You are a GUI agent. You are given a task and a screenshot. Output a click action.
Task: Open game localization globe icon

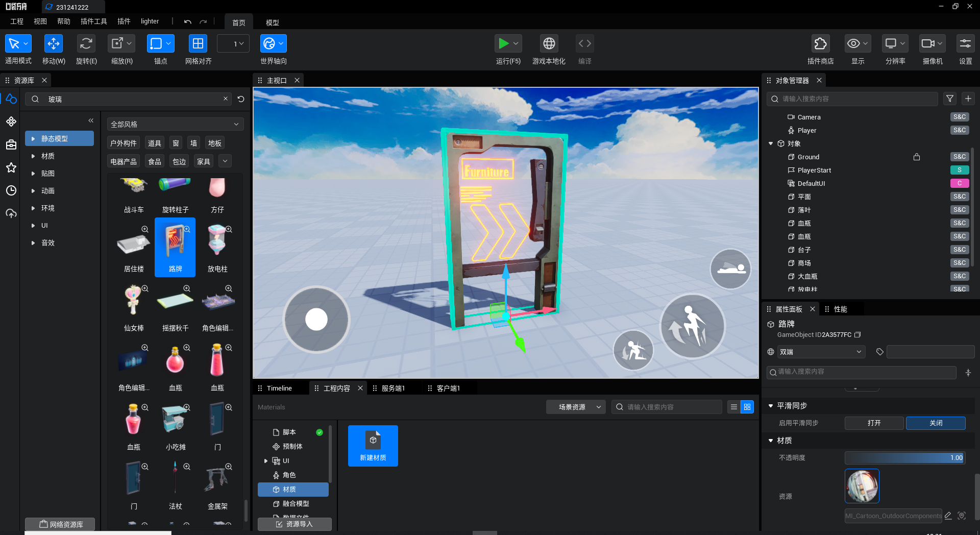(549, 44)
